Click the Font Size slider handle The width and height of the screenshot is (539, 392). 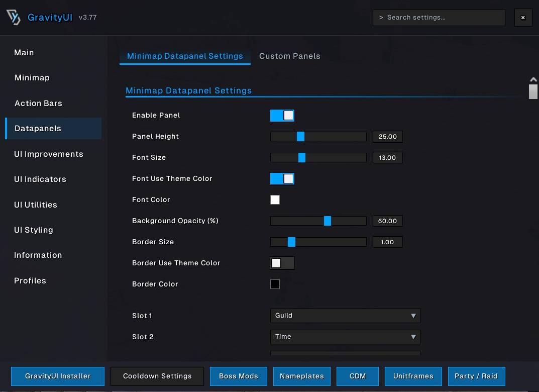point(302,157)
